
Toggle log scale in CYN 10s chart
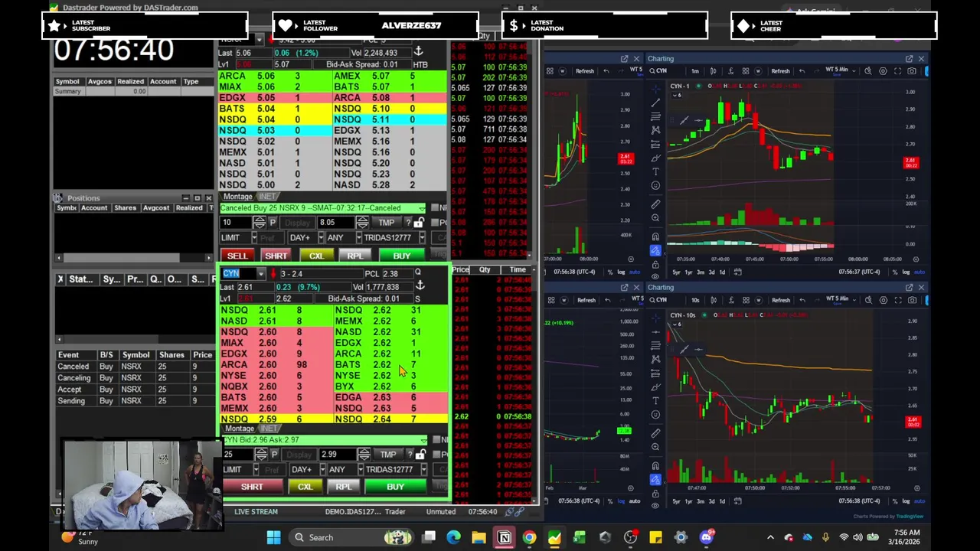coord(906,501)
